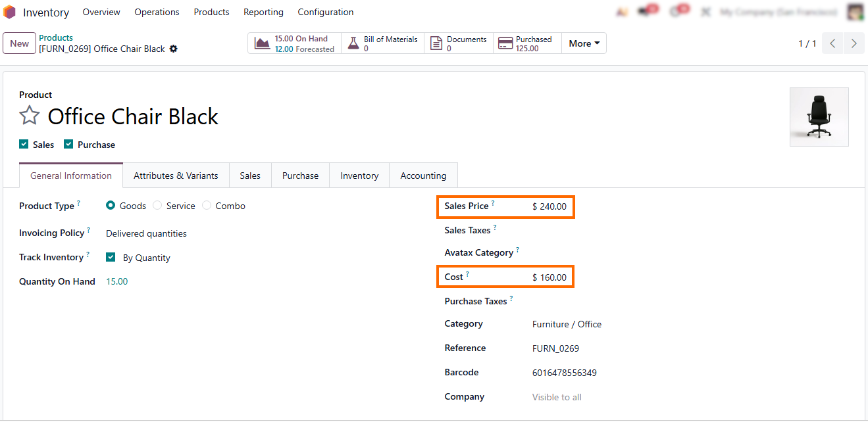Switch to Attributes & Variants tab
868x422 pixels.
point(176,176)
